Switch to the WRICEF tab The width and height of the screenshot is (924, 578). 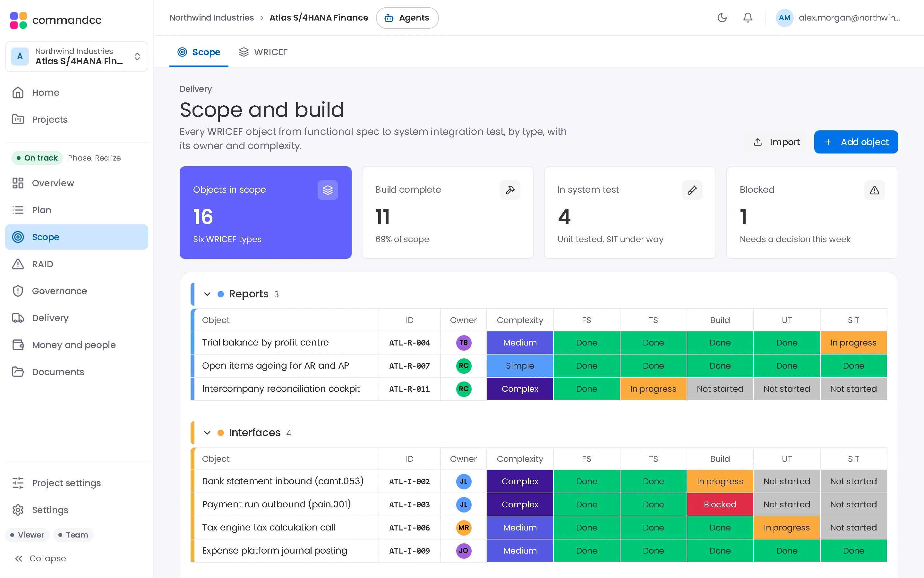263,52
